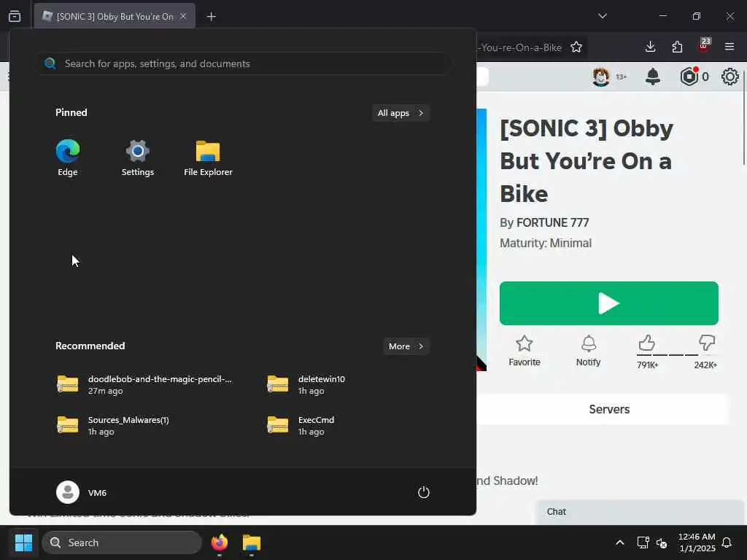Open the clock showing 12:46 AM
This screenshot has height=560, width=747.
pyautogui.click(x=697, y=542)
